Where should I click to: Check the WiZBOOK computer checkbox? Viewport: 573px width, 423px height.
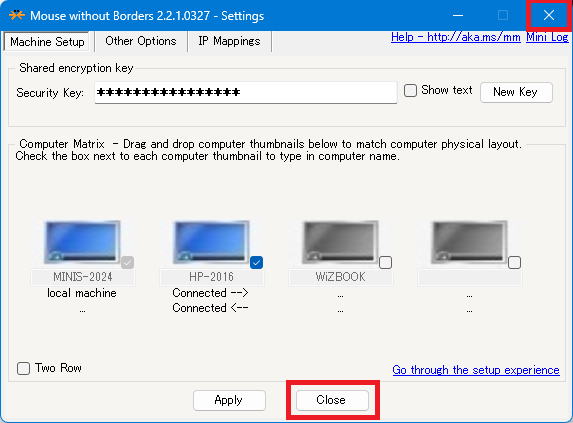click(x=386, y=262)
